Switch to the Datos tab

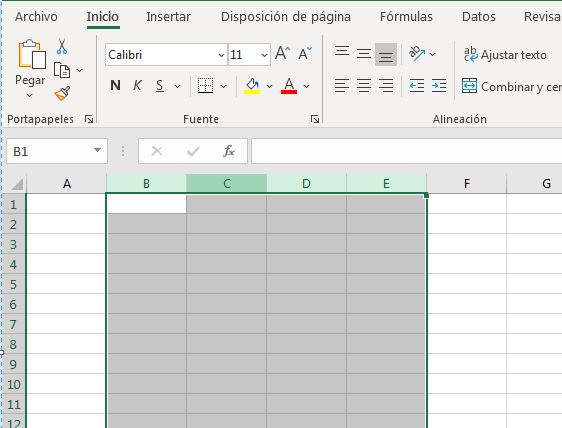click(x=479, y=16)
